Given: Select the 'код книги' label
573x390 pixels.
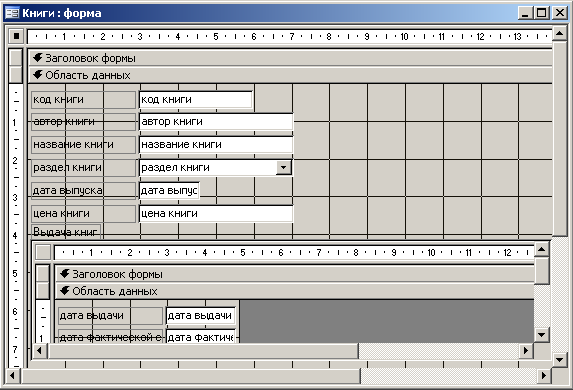Looking at the screenshot, I should (x=83, y=99).
